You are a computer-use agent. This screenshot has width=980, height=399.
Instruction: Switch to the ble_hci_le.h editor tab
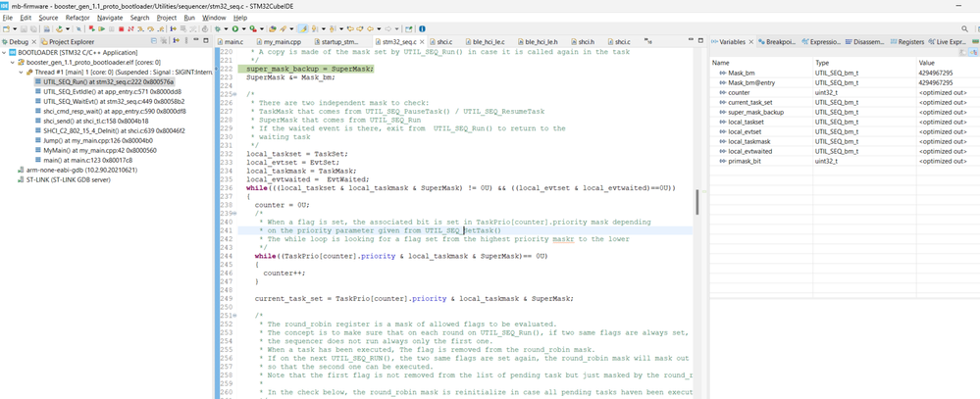coord(540,41)
